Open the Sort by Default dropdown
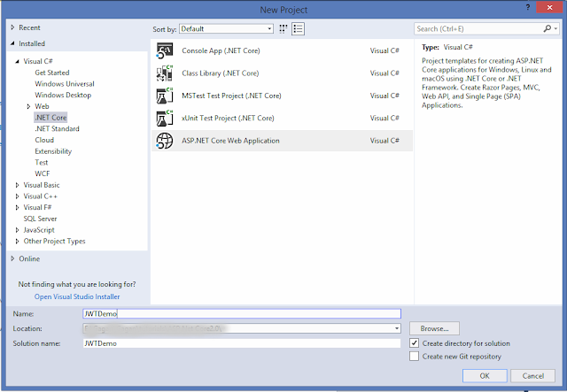The width and height of the screenshot is (567, 392). click(x=226, y=29)
